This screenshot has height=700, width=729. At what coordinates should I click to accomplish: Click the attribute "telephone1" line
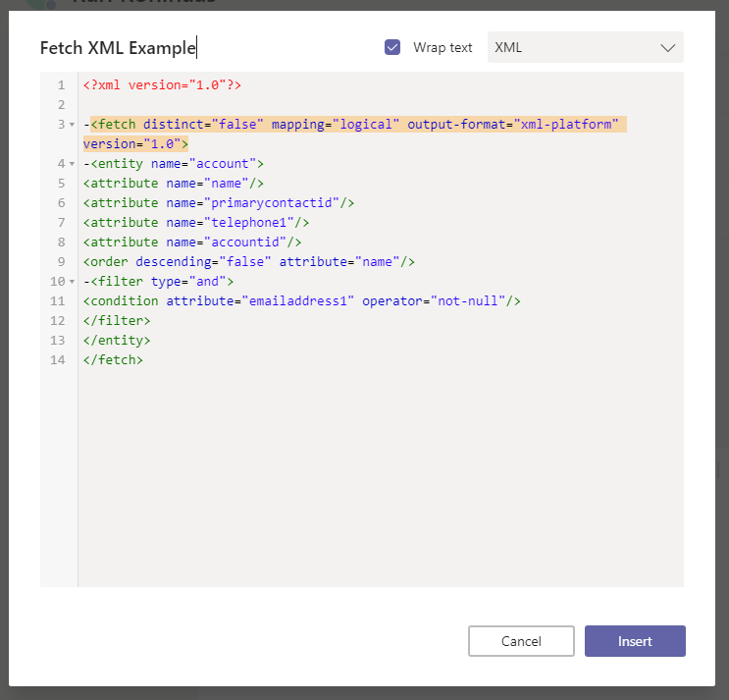pyautogui.click(x=196, y=222)
